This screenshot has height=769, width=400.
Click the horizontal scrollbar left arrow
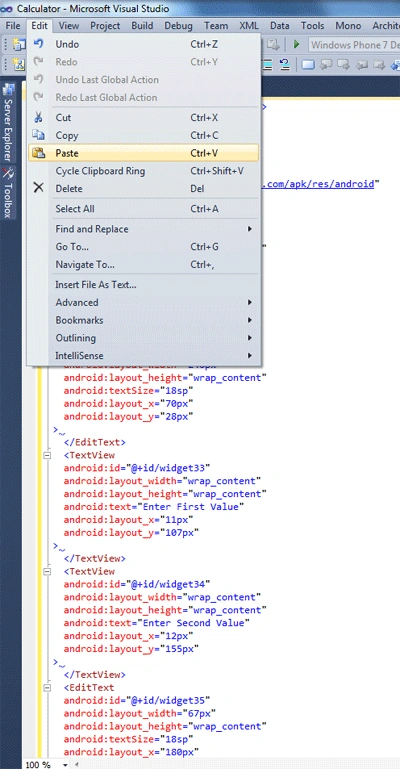76,765
